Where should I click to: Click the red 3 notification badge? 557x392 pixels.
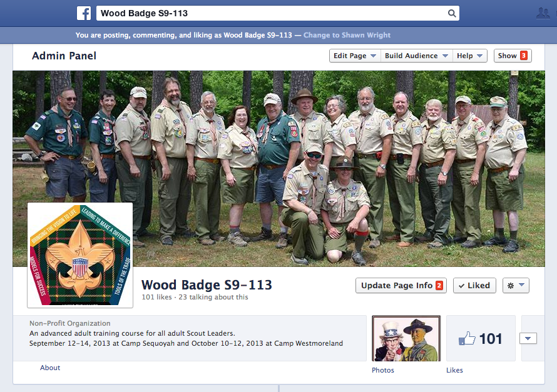pyautogui.click(x=523, y=56)
